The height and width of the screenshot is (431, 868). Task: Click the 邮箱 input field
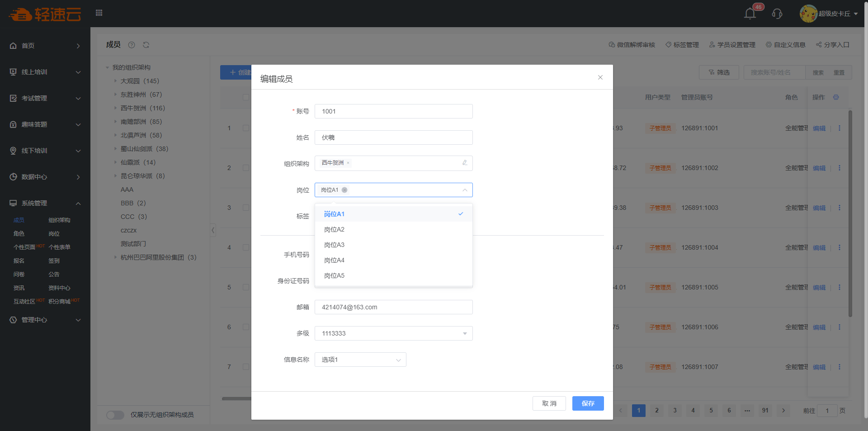point(394,307)
